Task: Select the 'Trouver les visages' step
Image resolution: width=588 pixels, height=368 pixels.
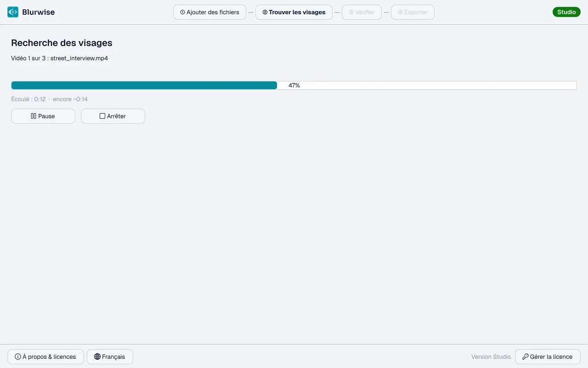Action: click(294, 12)
